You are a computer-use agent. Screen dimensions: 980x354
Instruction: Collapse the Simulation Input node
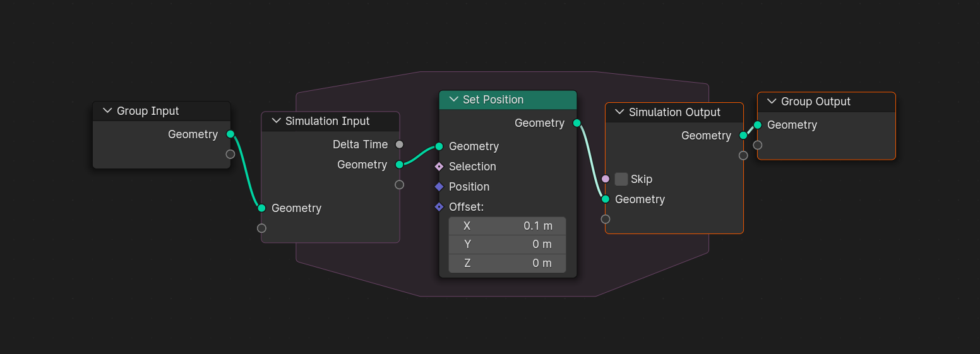pyautogui.click(x=276, y=121)
